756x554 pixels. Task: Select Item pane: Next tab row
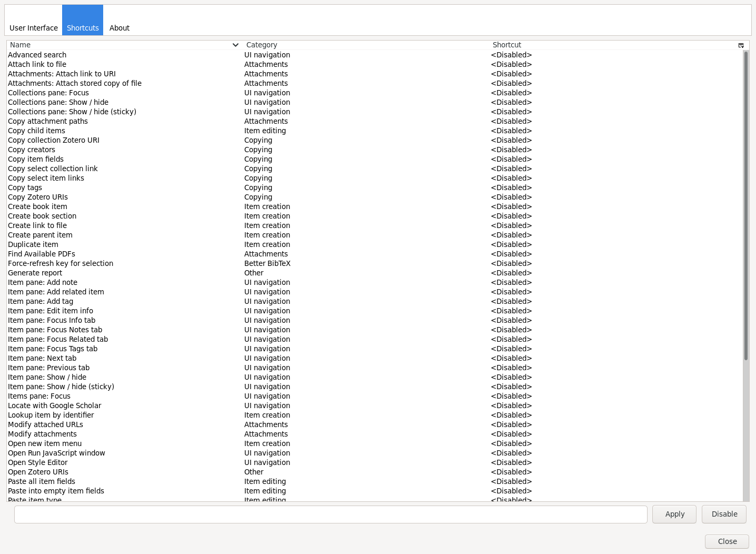374,358
